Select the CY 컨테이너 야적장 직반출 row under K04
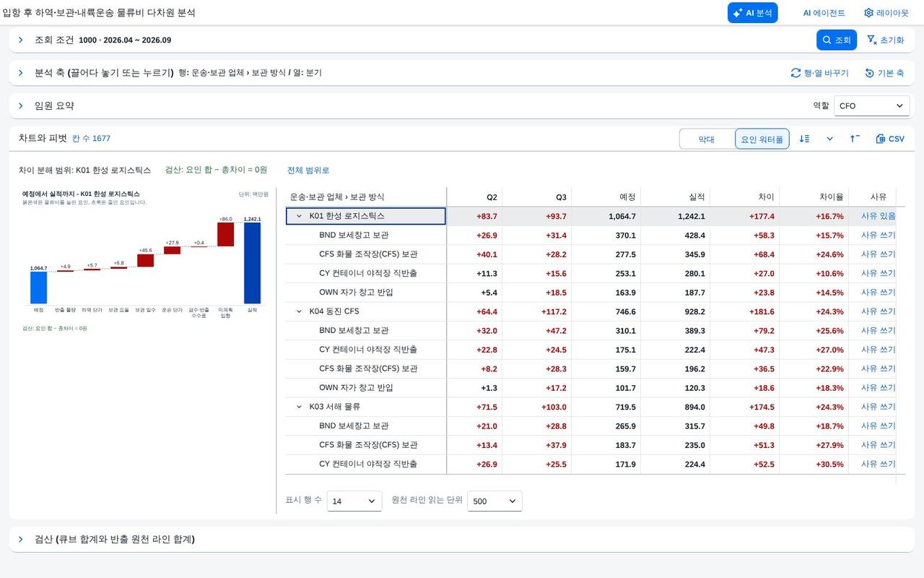The height and width of the screenshot is (578, 924). 366,350
